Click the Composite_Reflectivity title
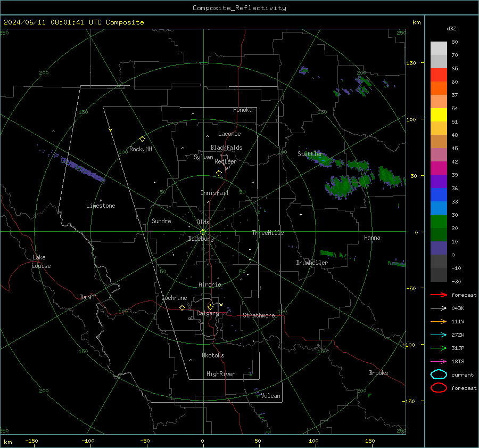The width and height of the screenshot is (479, 448). tap(239, 8)
